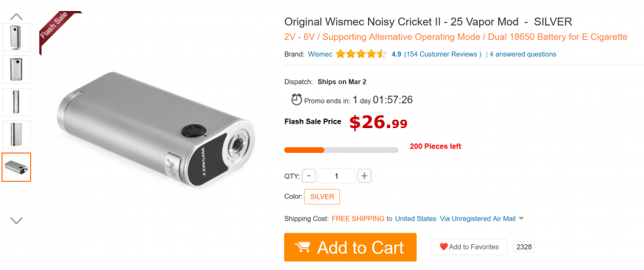Open the 154 Customer Reviews link
Viewport: 644px width, 270px height.
pos(443,54)
